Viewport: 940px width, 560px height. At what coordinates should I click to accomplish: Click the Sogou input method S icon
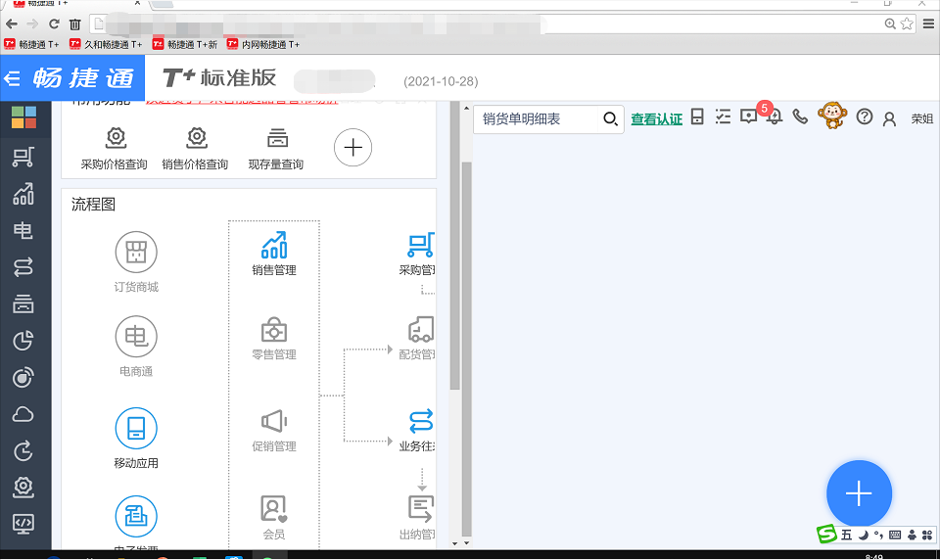(x=826, y=534)
